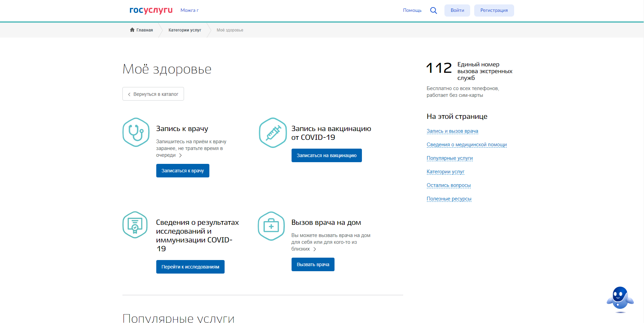
Task: Click the home icon in breadcrumbs
Action: tap(132, 30)
